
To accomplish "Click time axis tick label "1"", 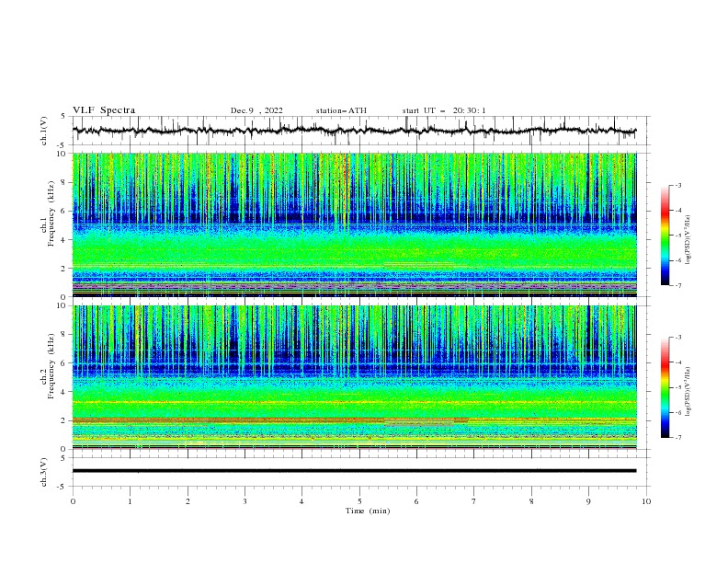I will [130, 501].
